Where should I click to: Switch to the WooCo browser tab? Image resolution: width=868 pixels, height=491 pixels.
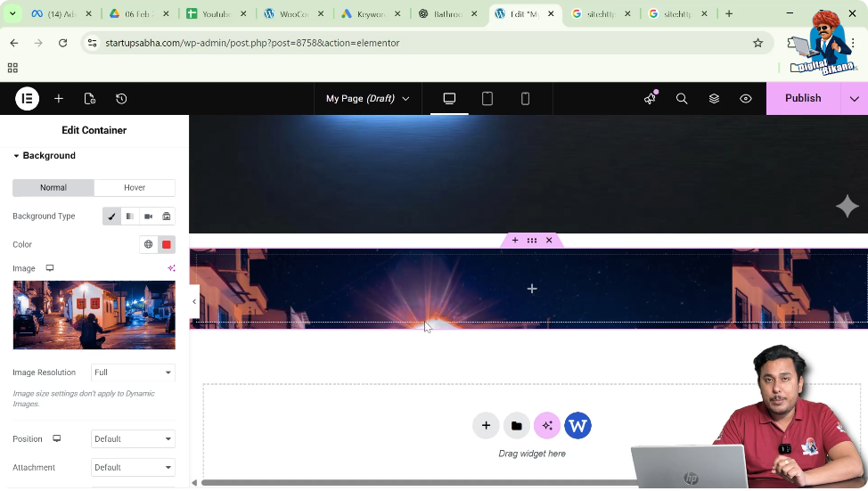point(294,14)
